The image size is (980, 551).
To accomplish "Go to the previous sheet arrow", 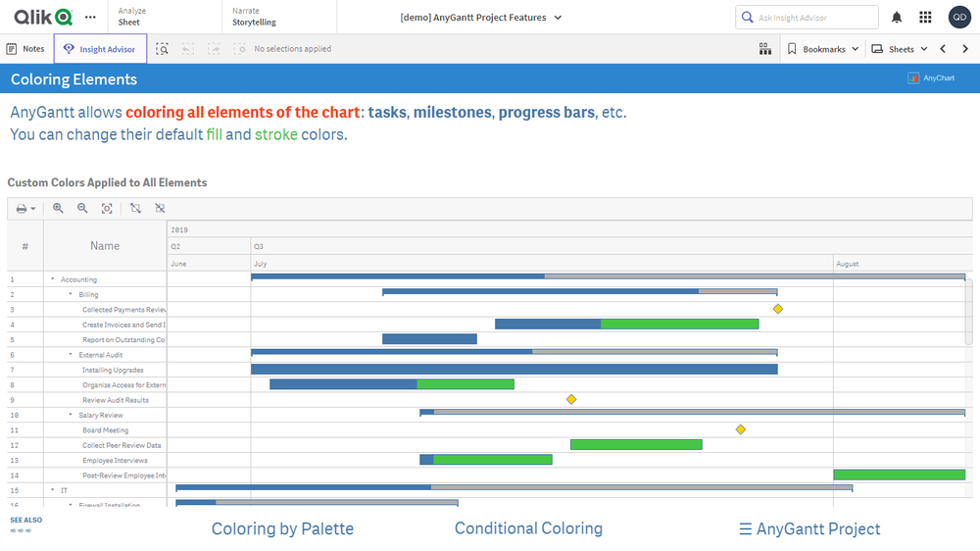I will point(943,49).
